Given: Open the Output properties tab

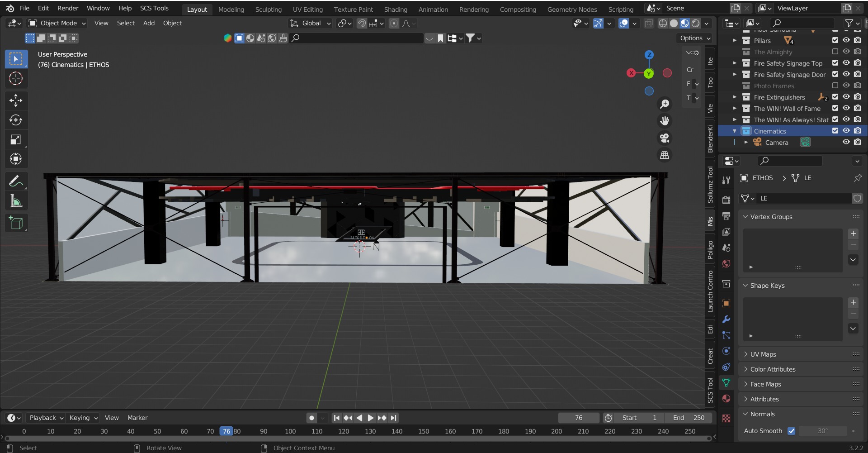Looking at the screenshot, I should [x=726, y=216].
